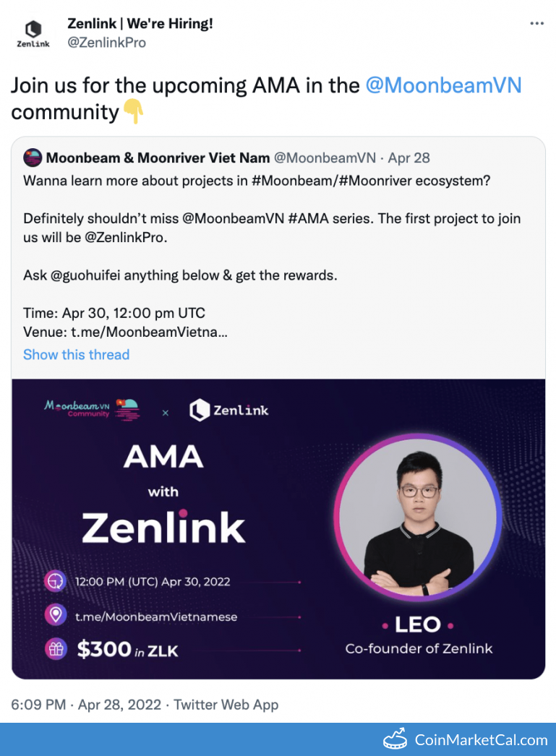Click the @ZenlinkPro handle under the name
Viewport: 556px width, 756px height.
(106, 43)
